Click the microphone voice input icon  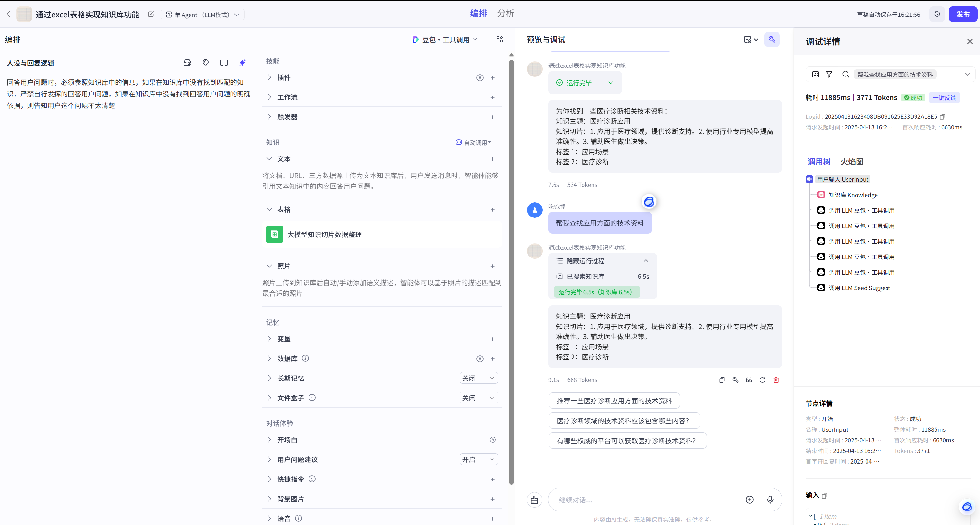click(770, 500)
